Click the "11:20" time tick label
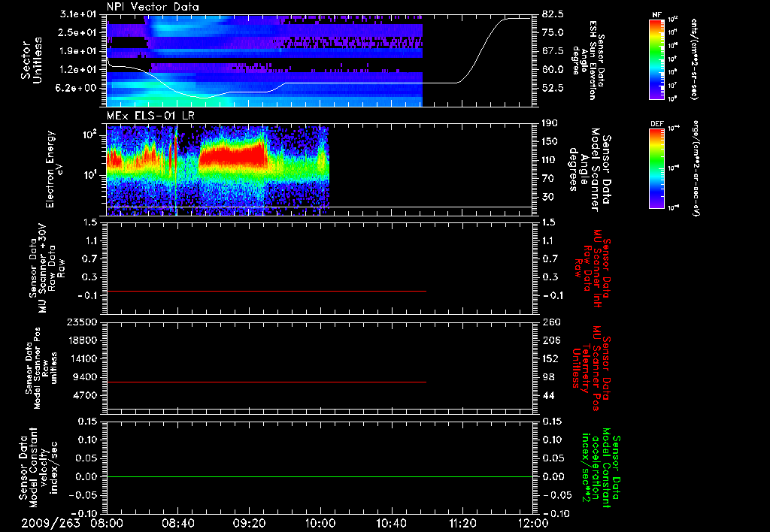Image resolution: width=770 pixels, height=532 pixels. 462,523
